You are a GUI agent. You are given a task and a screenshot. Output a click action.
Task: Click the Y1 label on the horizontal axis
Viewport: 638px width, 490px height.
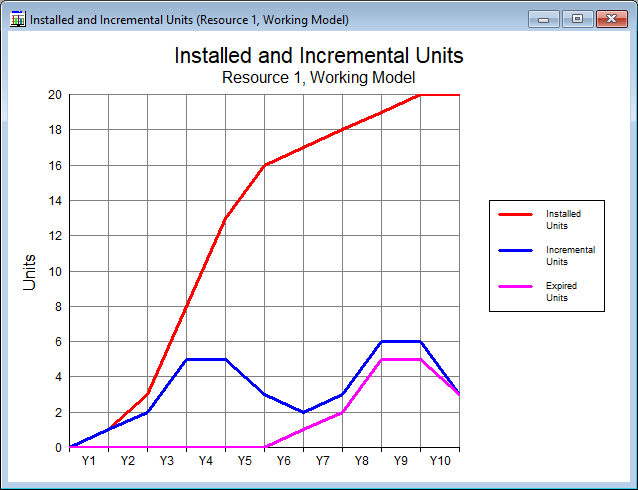tap(89, 461)
